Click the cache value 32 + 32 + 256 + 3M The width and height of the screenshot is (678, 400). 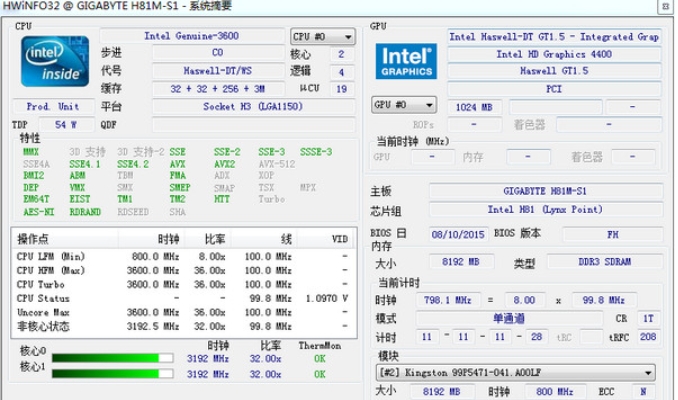click(x=217, y=89)
